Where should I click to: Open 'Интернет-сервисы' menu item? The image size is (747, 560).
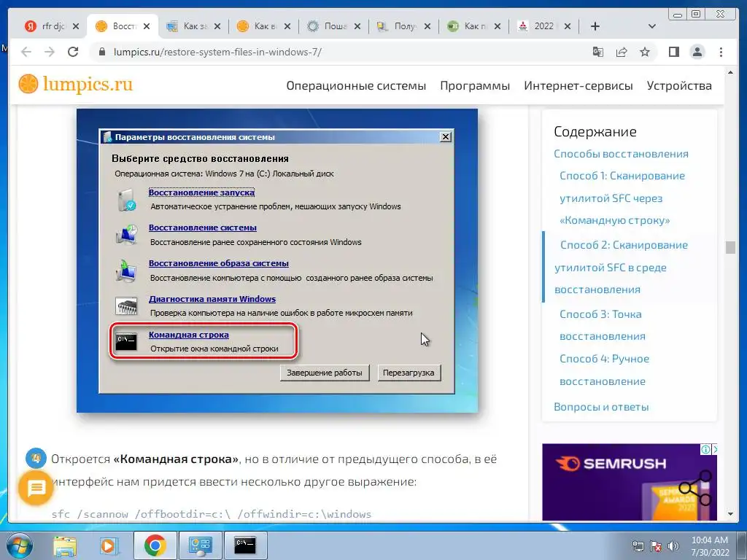578,86
